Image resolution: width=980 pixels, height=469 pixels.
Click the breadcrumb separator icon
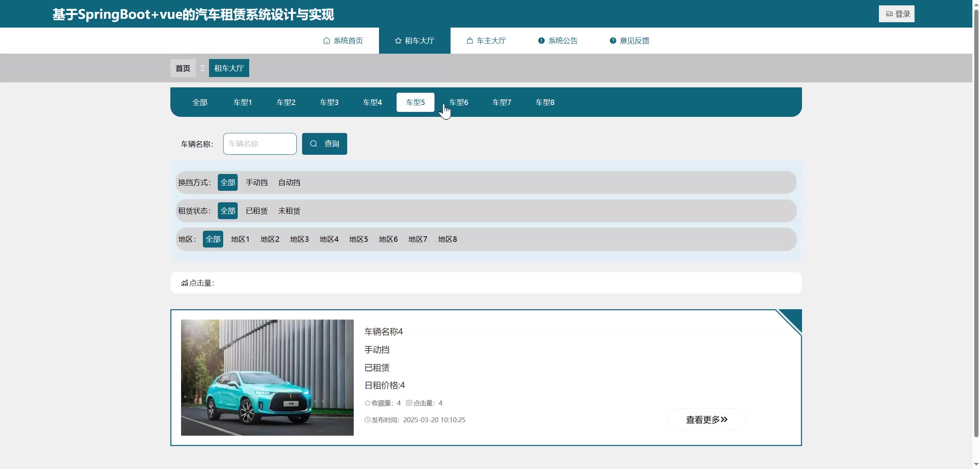pos(202,68)
